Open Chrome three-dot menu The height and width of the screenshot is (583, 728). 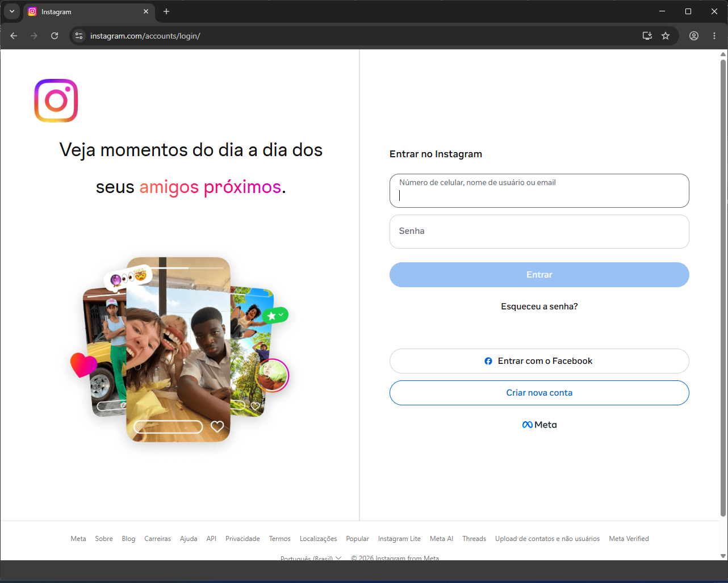click(714, 36)
